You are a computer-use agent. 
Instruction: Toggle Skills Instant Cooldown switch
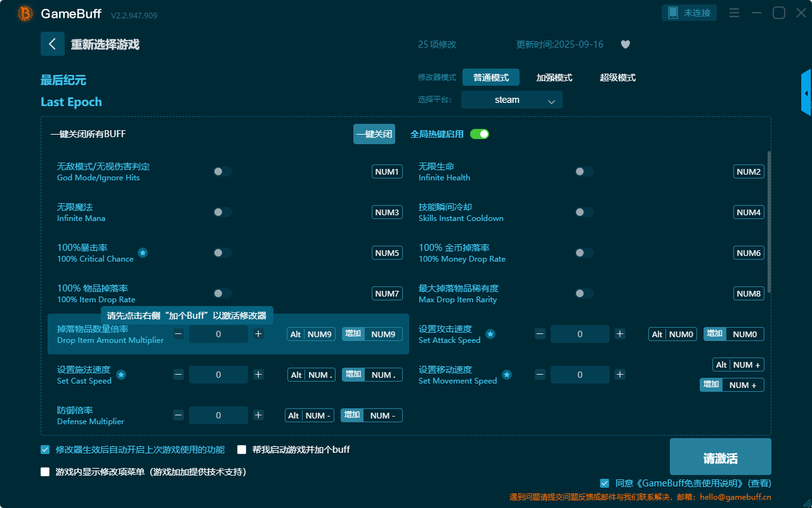coord(584,212)
